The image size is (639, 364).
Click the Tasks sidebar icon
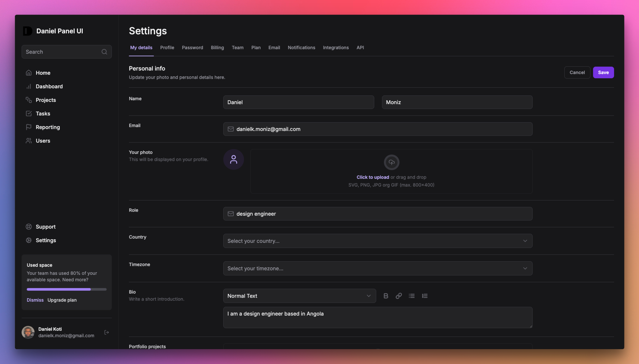pyautogui.click(x=28, y=113)
